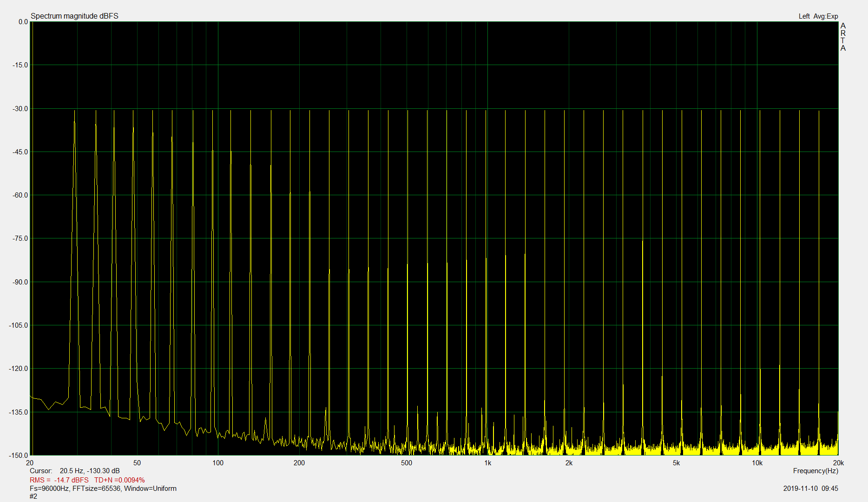Click the -60.0 dB axis label
This screenshot has width=868, height=502.
pos(20,195)
